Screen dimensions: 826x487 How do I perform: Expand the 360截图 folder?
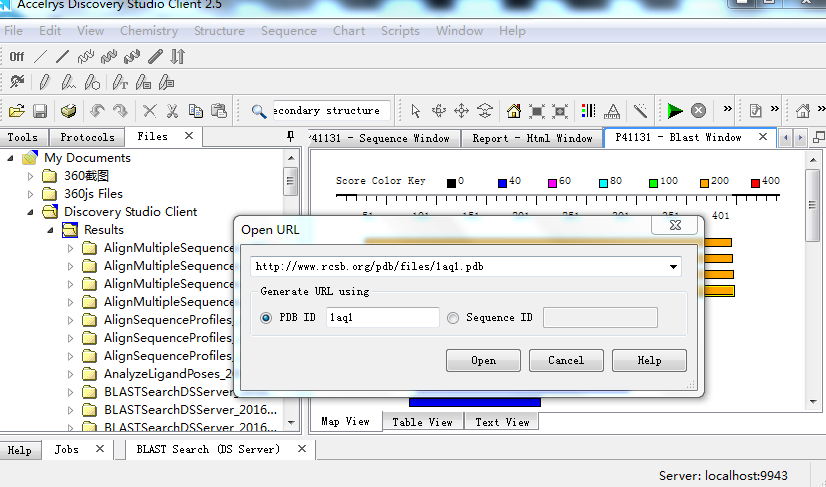pyautogui.click(x=30, y=176)
